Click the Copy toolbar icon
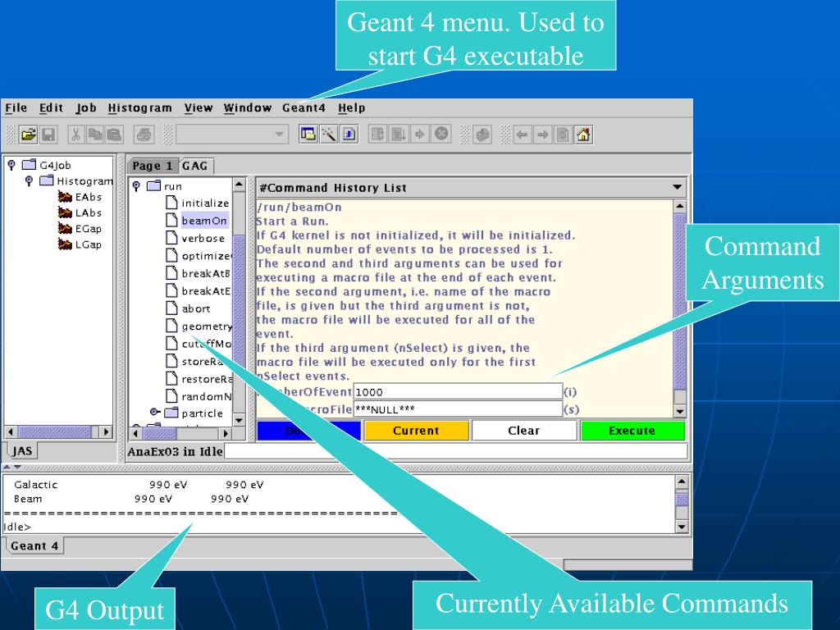This screenshot has height=630, width=840. (x=95, y=135)
